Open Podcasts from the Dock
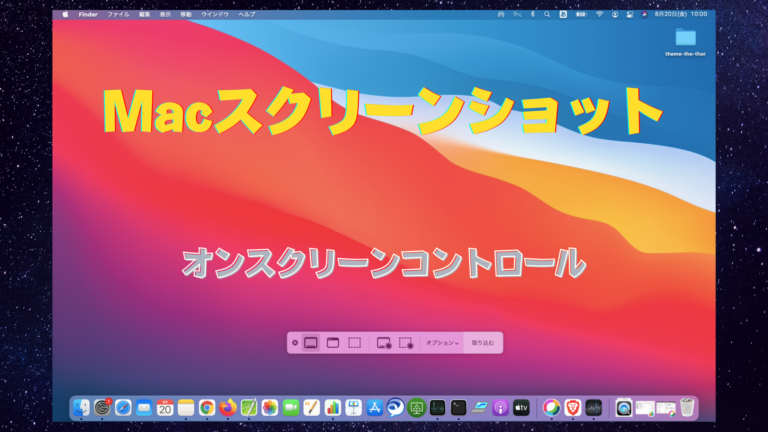Viewport: 768px width, 432px height. click(500, 408)
